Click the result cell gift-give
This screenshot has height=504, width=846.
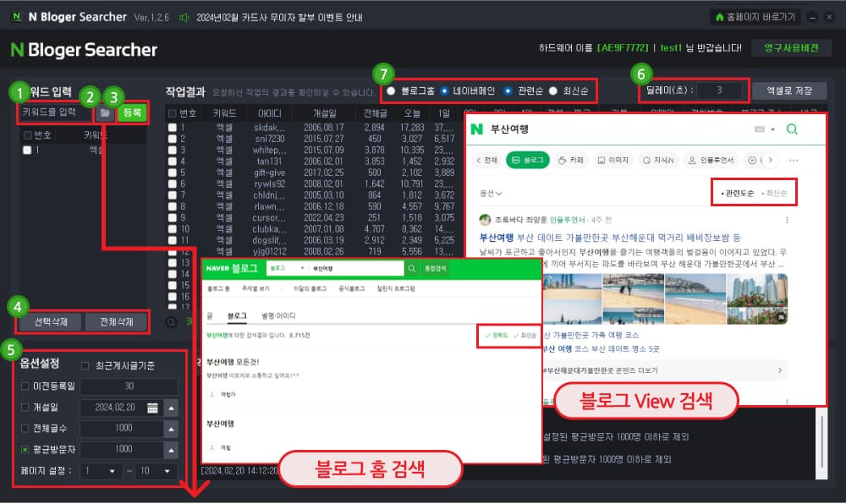[271, 173]
